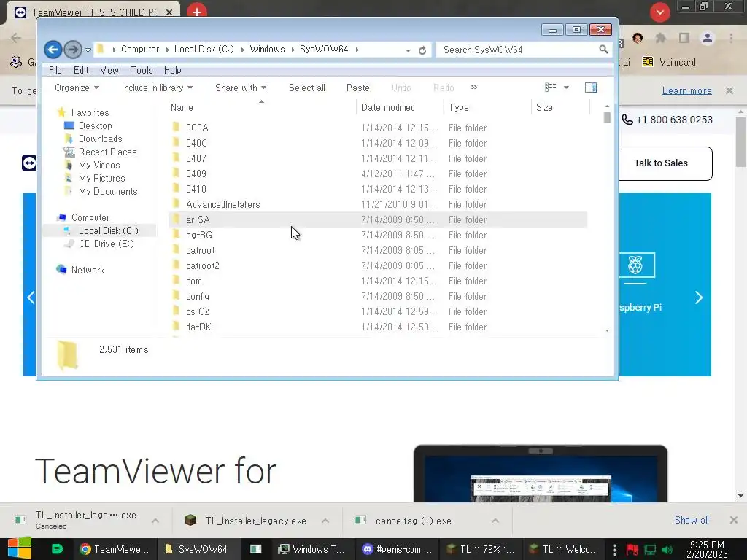Click the previous carousel arrow on TeamViewer page
Viewport: 747px width, 560px height.
[x=31, y=297]
